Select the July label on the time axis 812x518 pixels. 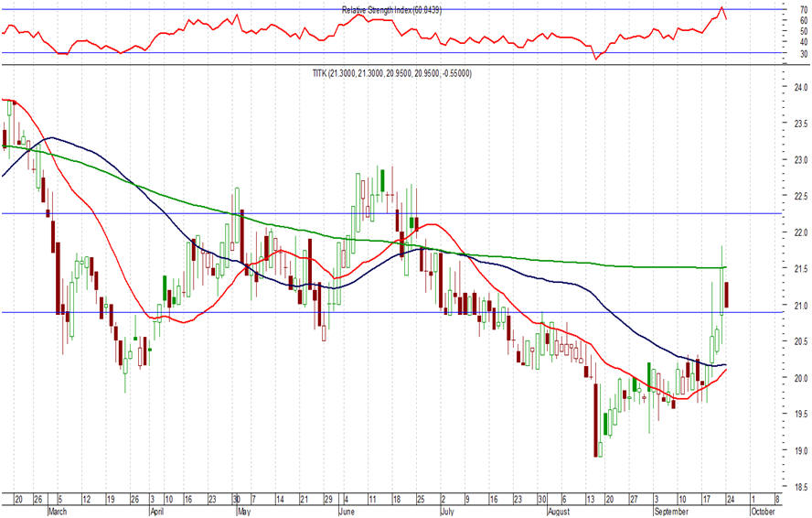(447, 512)
